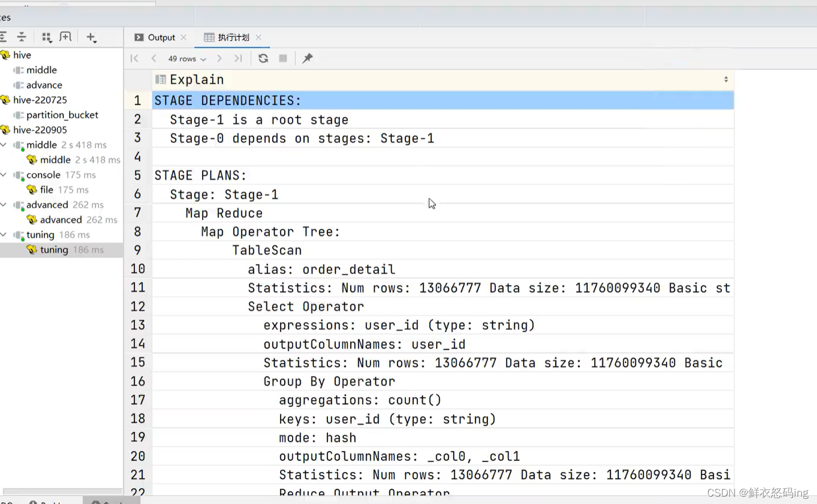
Task: Select the partition_bucket tree item
Action: pyautogui.click(x=62, y=115)
